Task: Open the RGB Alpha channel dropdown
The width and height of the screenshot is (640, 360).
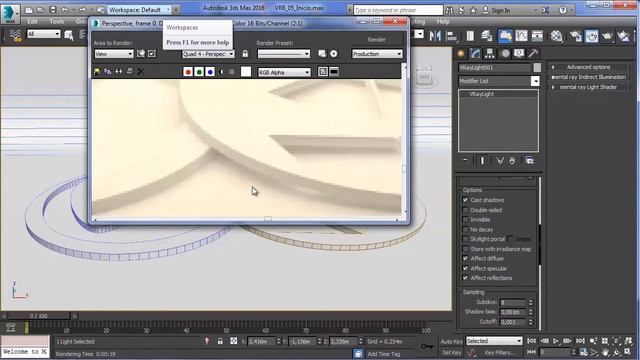Action: tap(284, 72)
